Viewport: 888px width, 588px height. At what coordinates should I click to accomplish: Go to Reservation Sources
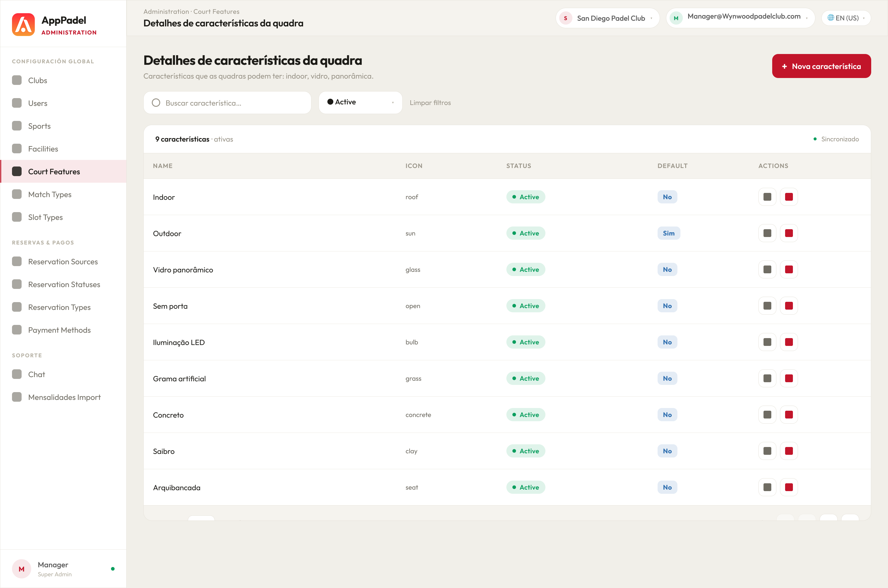click(x=63, y=261)
